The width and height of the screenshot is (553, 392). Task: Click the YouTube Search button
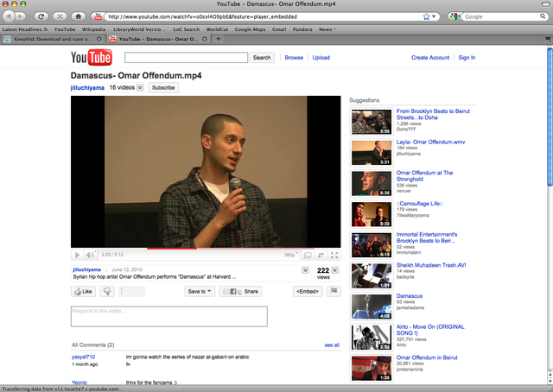(262, 58)
